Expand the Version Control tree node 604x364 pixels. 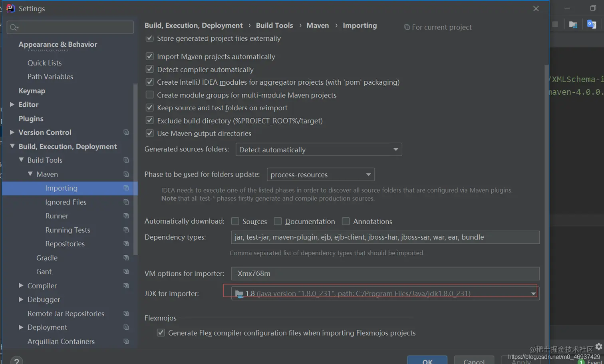click(x=12, y=132)
